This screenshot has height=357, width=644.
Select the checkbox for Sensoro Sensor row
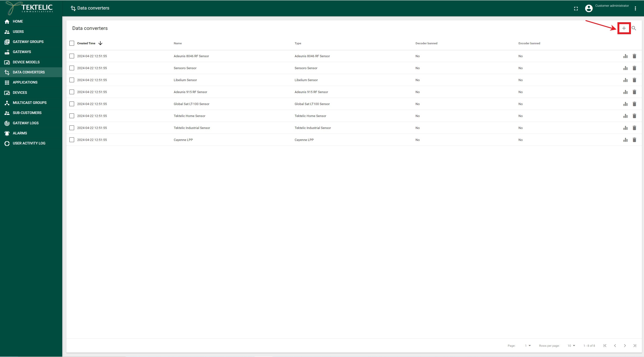72,68
